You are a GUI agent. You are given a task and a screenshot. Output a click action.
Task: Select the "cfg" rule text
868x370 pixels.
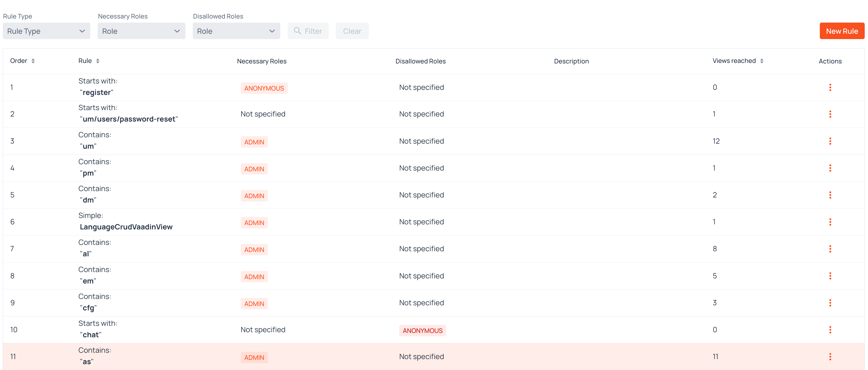click(x=88, y=308)
